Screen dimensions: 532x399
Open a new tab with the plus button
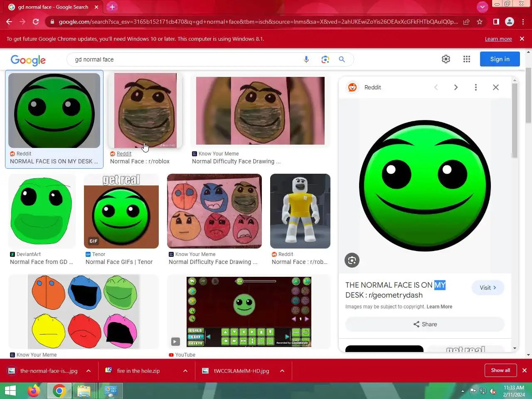(112, 7)
